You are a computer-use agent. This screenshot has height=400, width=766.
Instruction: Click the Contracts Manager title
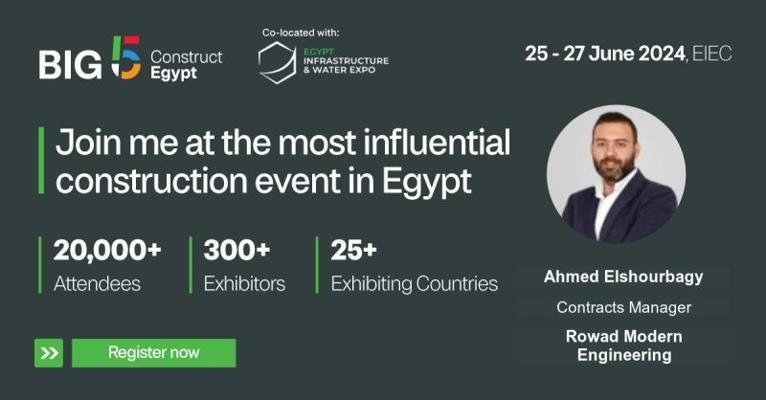pos(624,308)
